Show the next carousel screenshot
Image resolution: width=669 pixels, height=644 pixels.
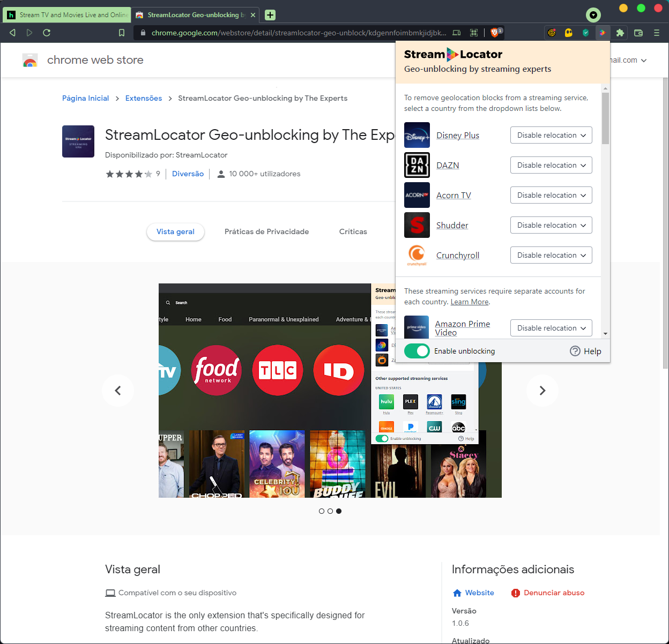[x=542, y=391]
